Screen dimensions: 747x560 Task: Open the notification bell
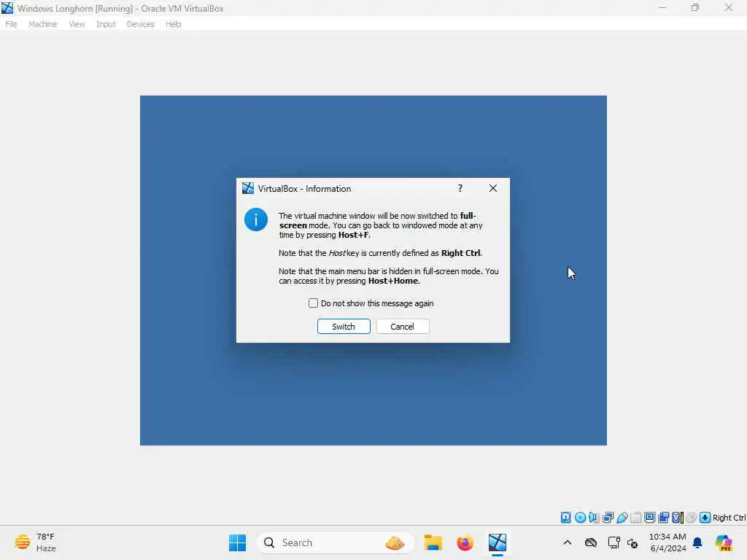point(697,542)
